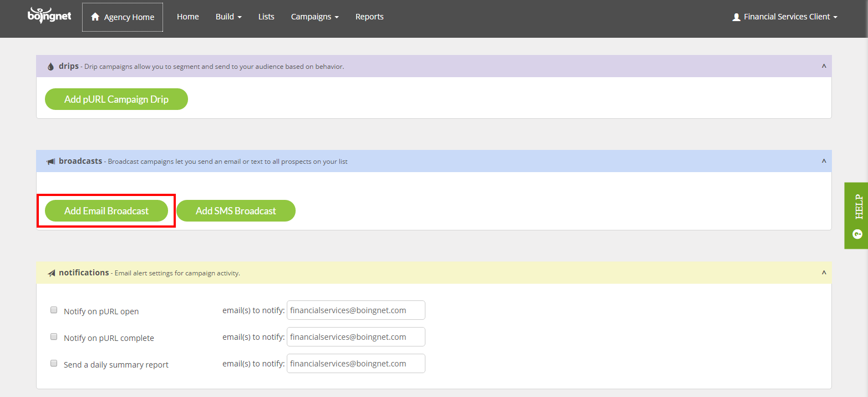
Task: Click the drips droplet icon
Action: [x=51, y=67]
